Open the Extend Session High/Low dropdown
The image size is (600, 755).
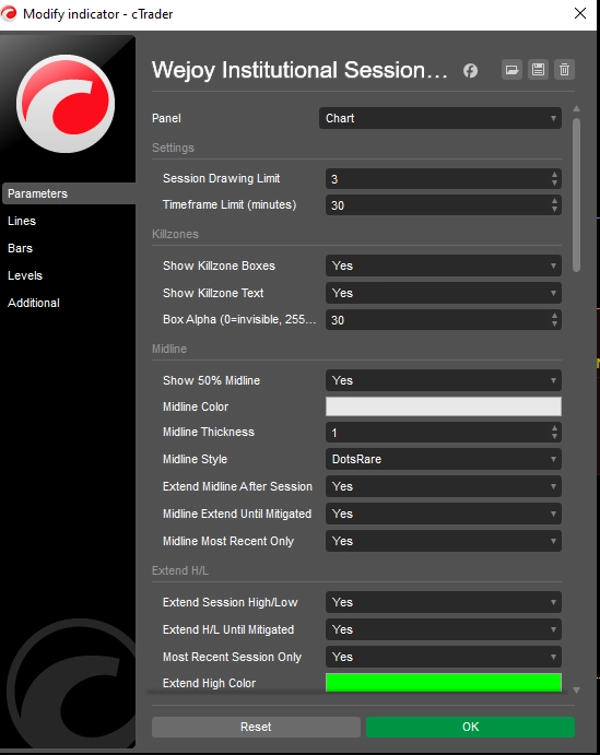pyautogui.click(x=443, y=603)
